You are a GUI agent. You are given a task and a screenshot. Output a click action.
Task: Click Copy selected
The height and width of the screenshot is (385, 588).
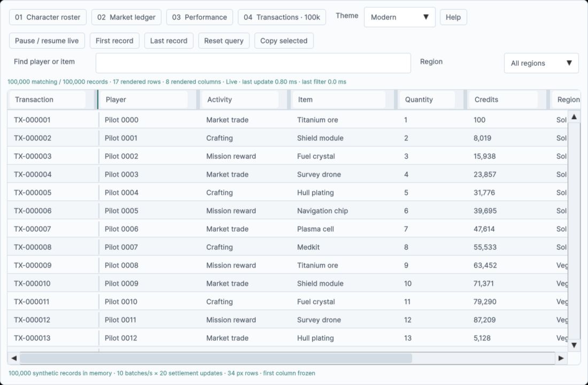284,41
